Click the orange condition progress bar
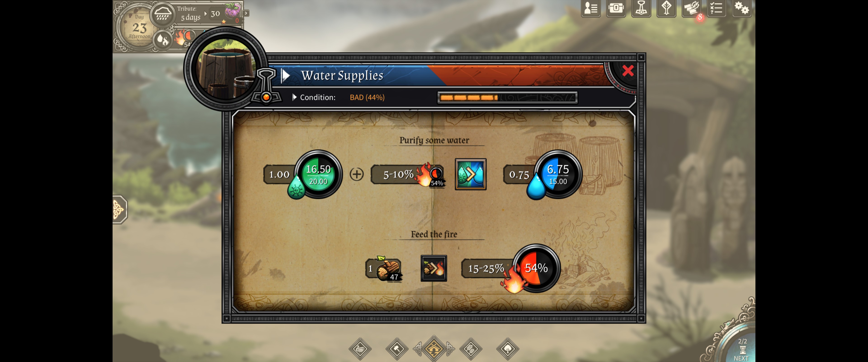 click(507, 98)
